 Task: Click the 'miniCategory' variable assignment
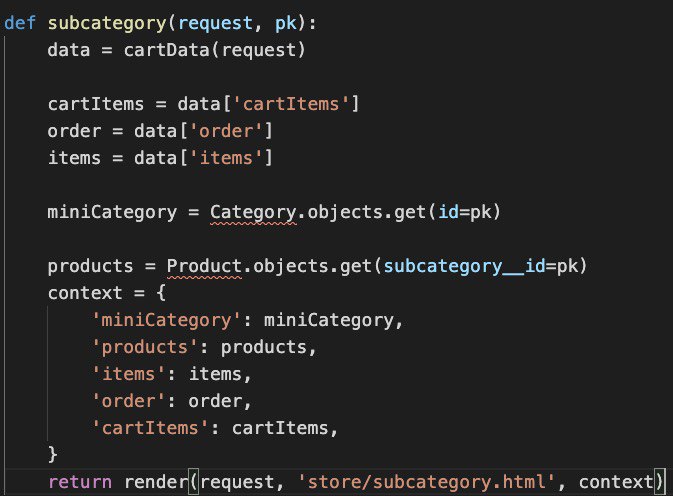point(112,213)
